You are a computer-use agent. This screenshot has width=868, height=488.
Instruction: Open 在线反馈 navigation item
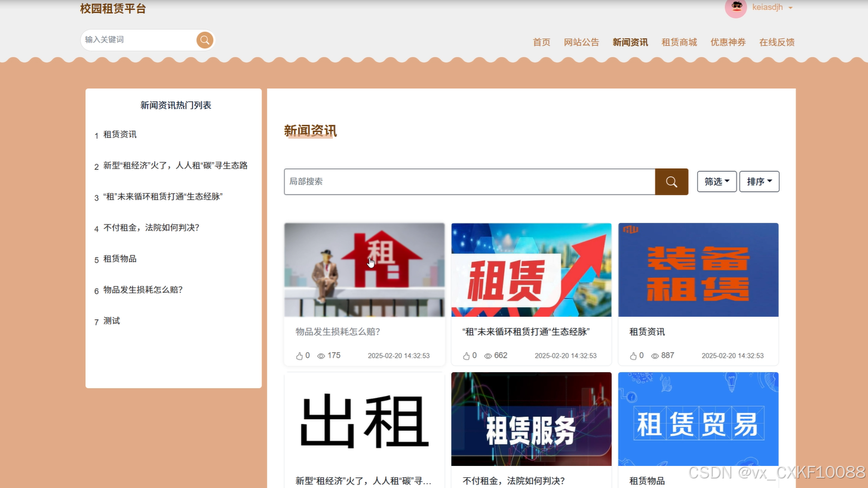pyautogui.click(x=777, y=42)
